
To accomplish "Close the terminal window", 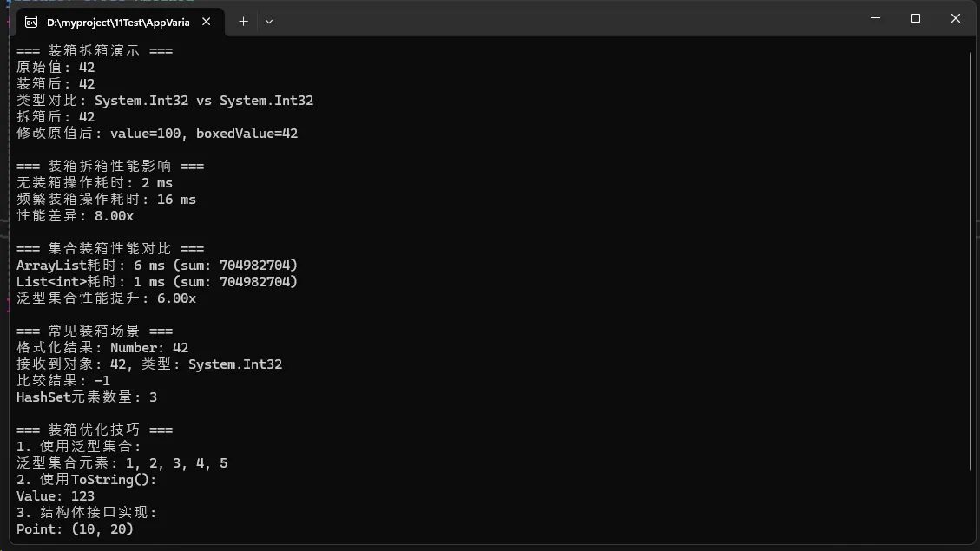I will [x=955, y=18].
